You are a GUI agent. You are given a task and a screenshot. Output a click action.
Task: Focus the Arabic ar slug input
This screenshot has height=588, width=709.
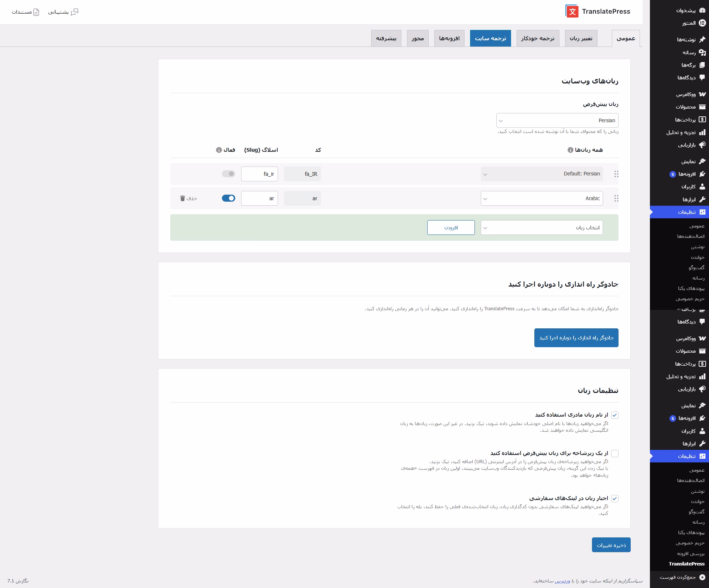click(x=260, y=198)
